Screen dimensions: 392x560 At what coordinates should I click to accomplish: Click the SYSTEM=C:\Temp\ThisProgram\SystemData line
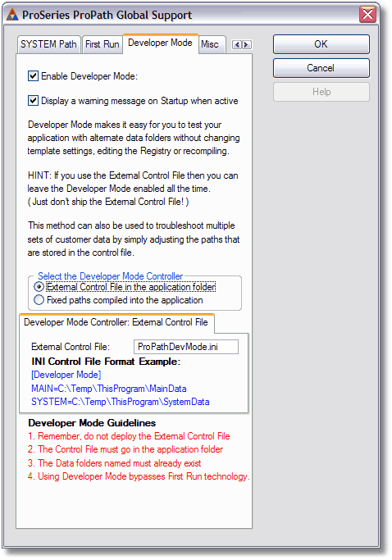pyautogui.click(x=121, y=402)
